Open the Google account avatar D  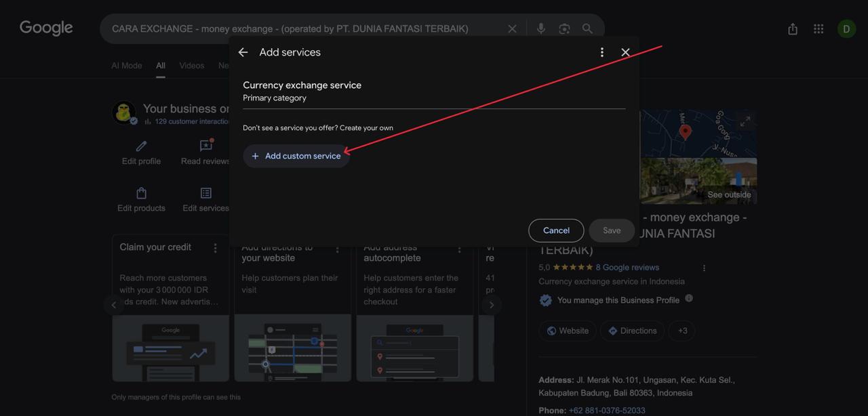[x=846, y=28]
